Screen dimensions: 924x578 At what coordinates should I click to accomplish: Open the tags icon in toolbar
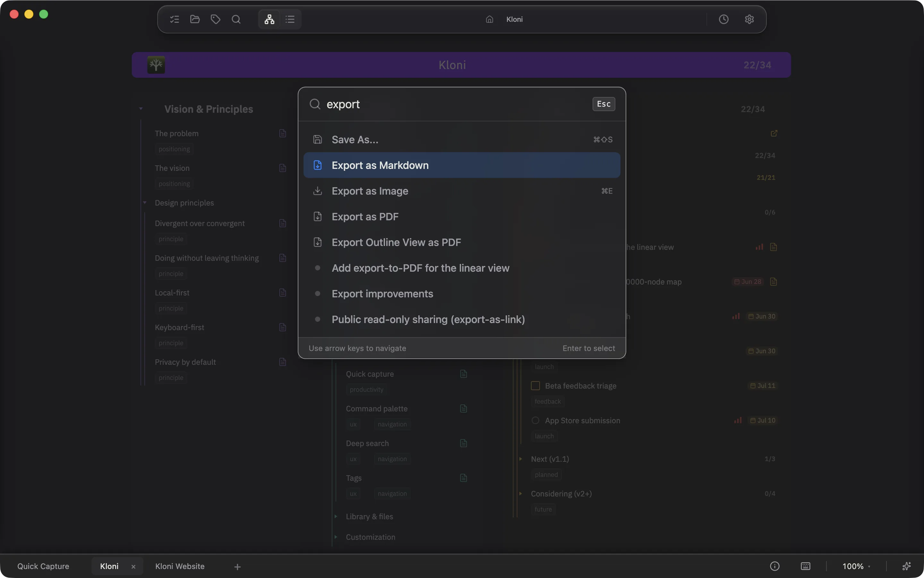point(216,19)
